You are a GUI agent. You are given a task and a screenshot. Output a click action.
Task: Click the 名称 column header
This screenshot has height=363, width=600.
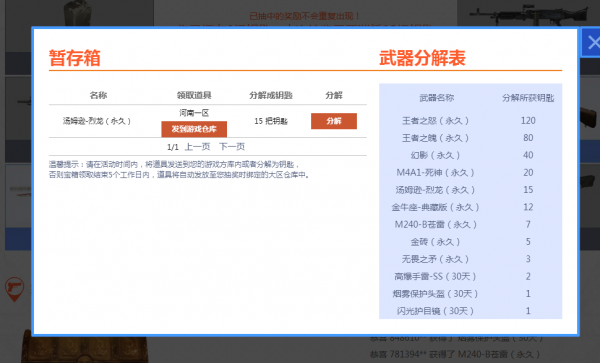click(x=98, y=95)
